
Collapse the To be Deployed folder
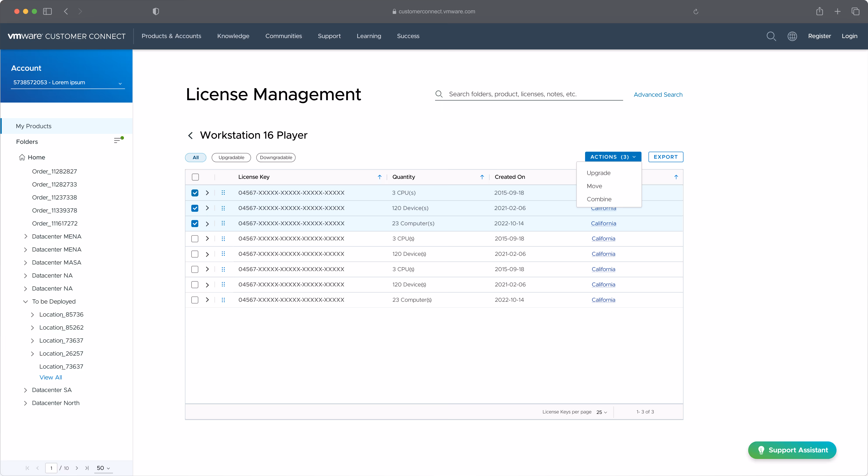pyautogui.click(x=26, y=301)
